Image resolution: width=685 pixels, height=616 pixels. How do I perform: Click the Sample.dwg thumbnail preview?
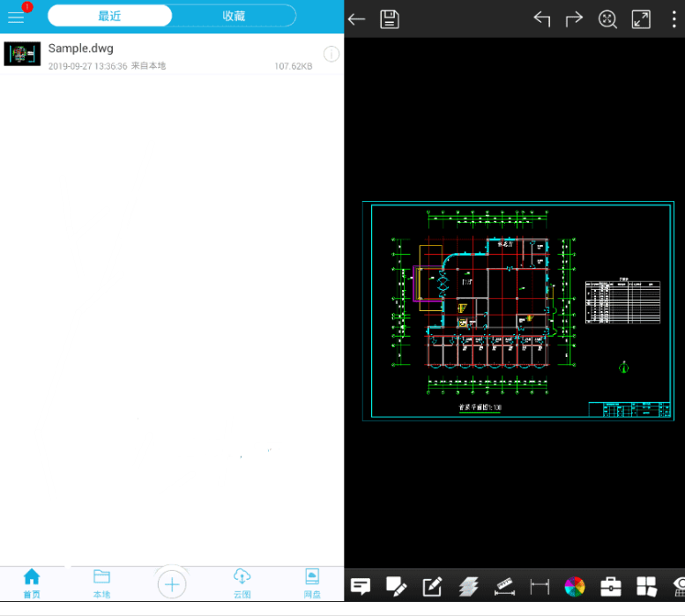point(22,54)
